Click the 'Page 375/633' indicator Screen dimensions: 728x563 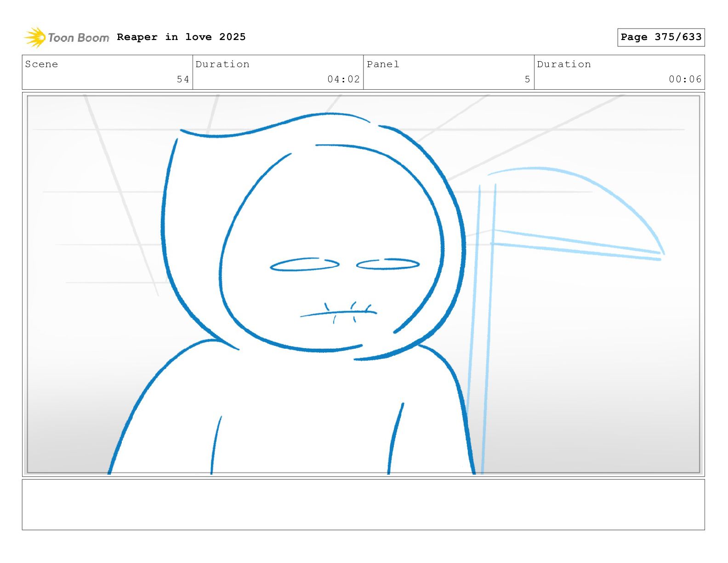(x=661, y=37)
